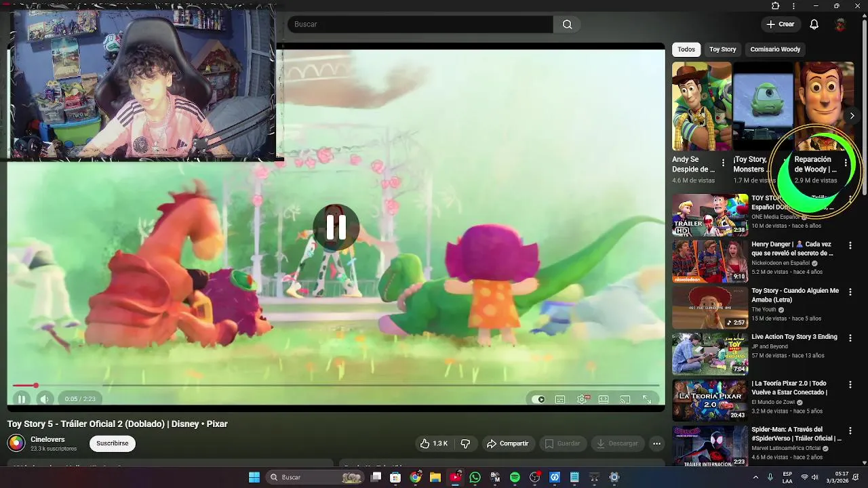Open Google Chrome from the taskbar
This screenshot has height=488, width=868.
pos(415,477)
